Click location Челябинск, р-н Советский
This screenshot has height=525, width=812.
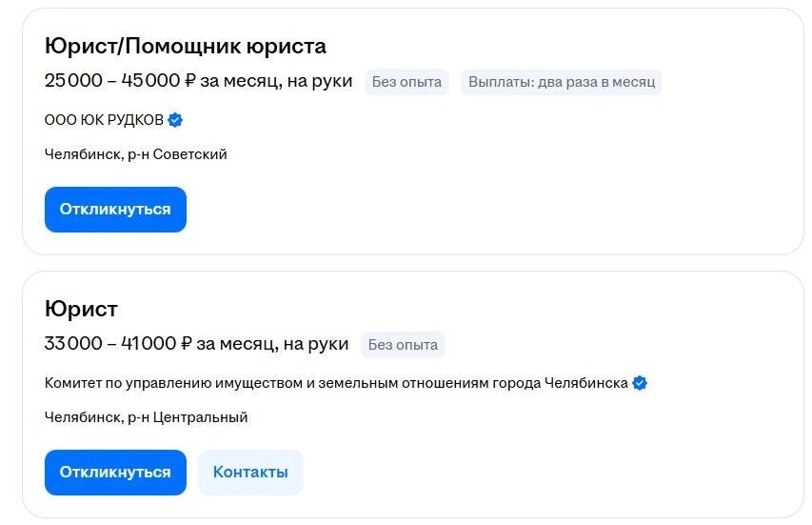[136, 154]
